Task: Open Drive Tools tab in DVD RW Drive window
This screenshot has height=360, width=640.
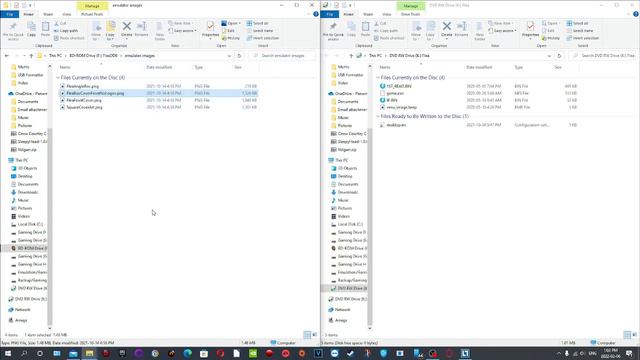Action: coord(411,14)
